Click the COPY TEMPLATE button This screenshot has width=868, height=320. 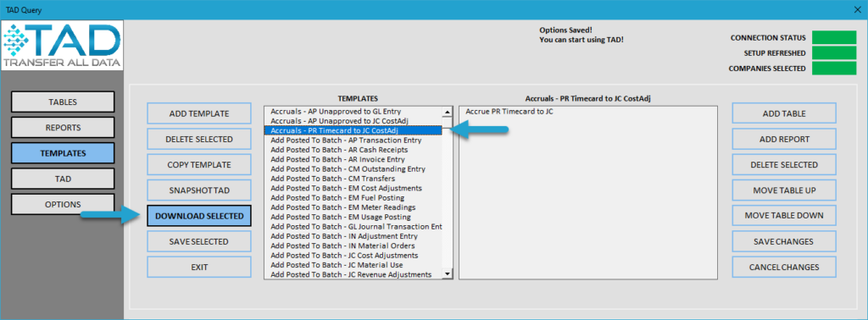[x=199, y=165]
